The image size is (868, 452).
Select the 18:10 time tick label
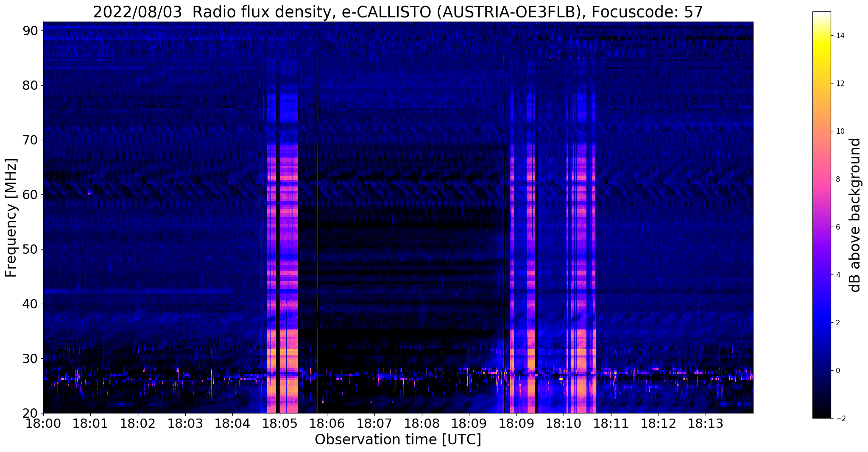[564, 424]
